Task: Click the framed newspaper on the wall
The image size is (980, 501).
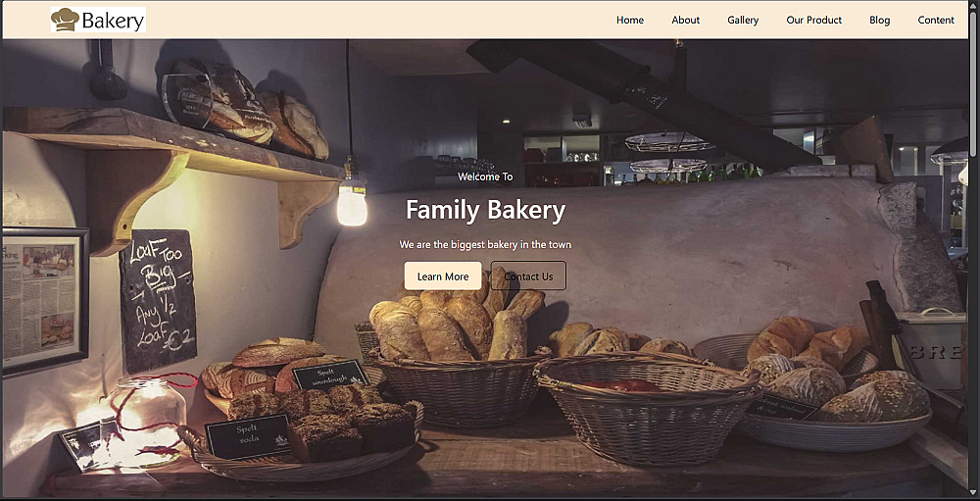Action: [45, 301]
